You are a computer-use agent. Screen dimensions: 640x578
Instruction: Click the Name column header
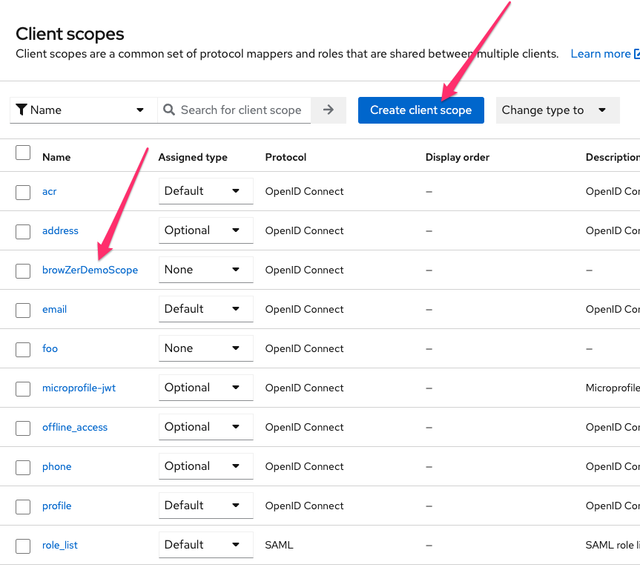pos(56,157)
